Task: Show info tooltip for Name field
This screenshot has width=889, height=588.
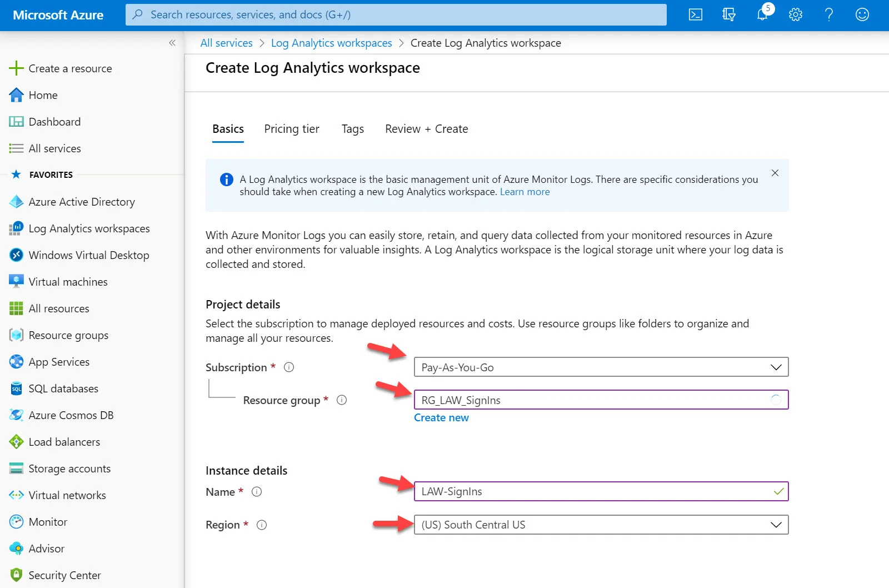Action: point(257,492)
